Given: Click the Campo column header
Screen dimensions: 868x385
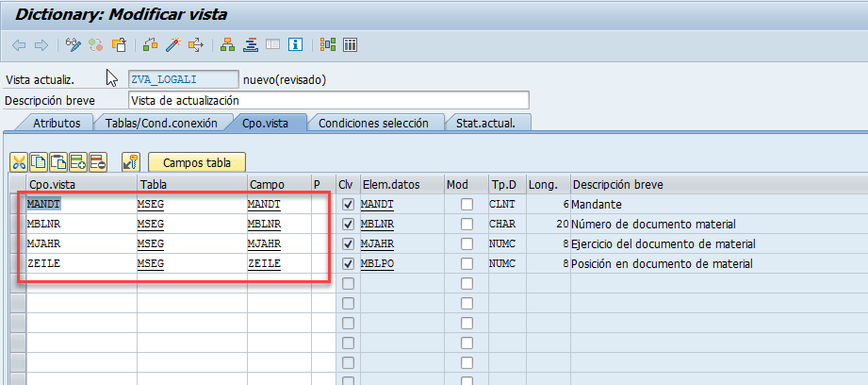Looking at the screenshot, I should click(x=279, y=184).
